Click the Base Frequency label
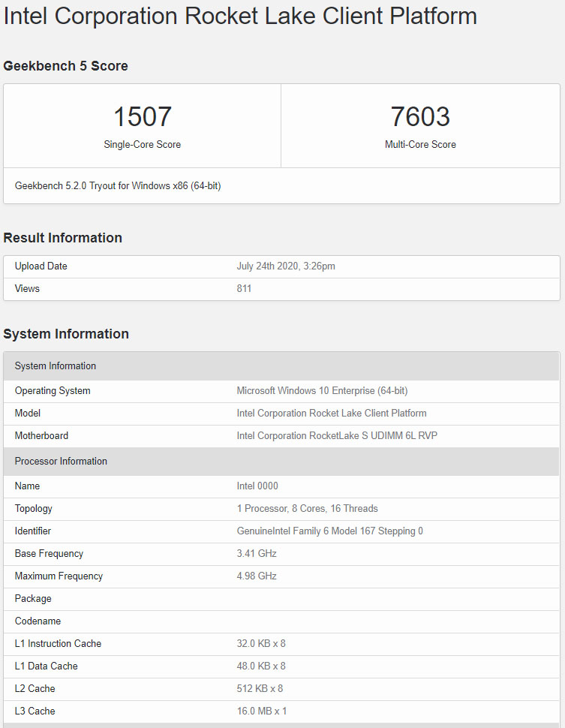Viewport: 565px width, 728px height. point(49,553)
